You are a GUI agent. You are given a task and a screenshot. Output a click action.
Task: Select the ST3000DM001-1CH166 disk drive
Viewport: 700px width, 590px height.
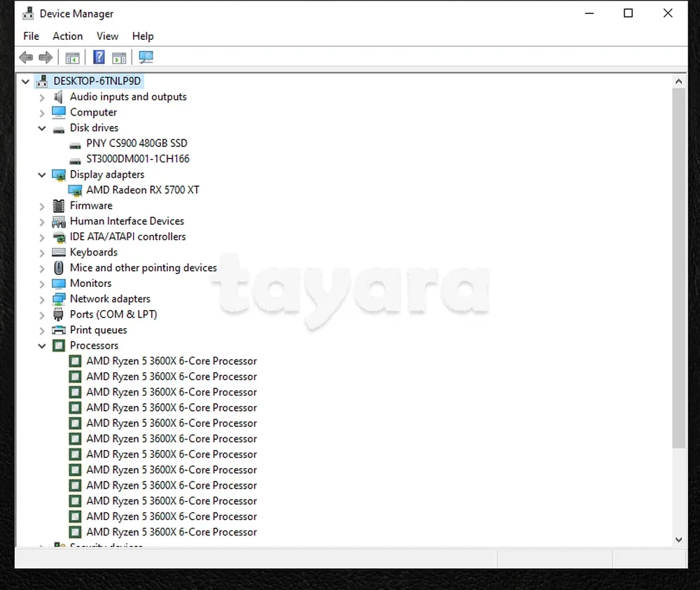[137, 159]
